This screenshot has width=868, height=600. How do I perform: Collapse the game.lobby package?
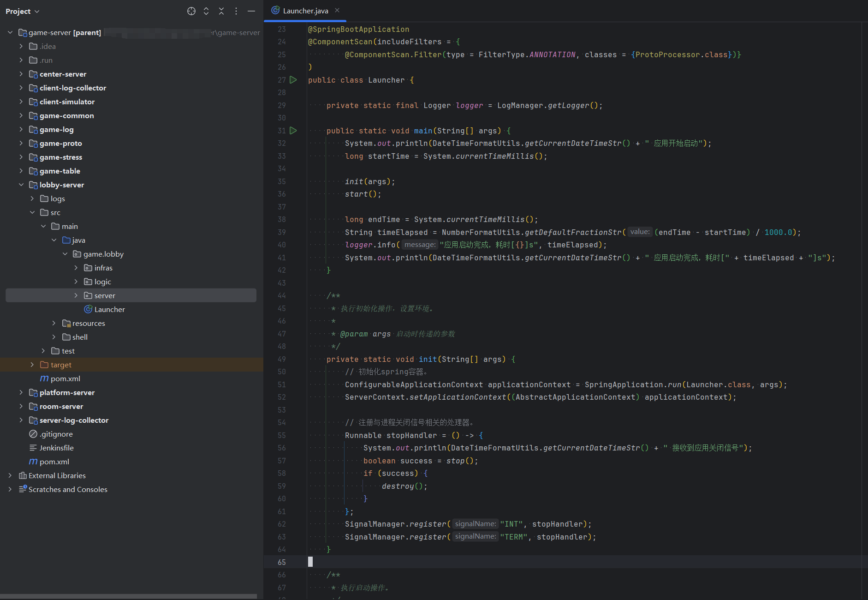point(65,254)
